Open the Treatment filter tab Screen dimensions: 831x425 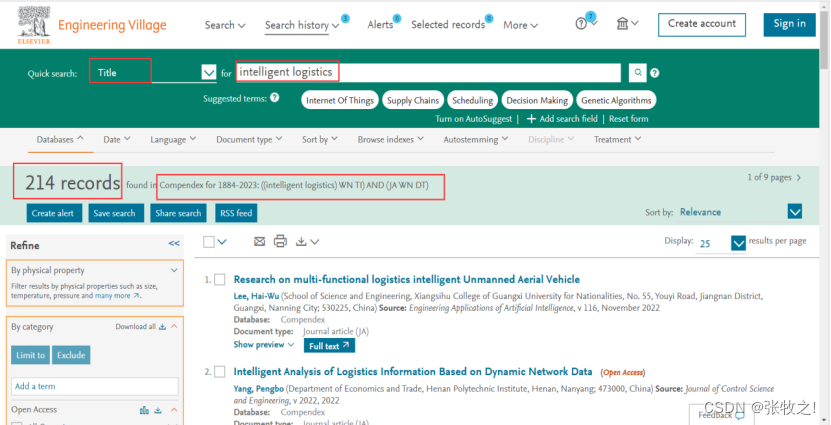coord(617,139)
